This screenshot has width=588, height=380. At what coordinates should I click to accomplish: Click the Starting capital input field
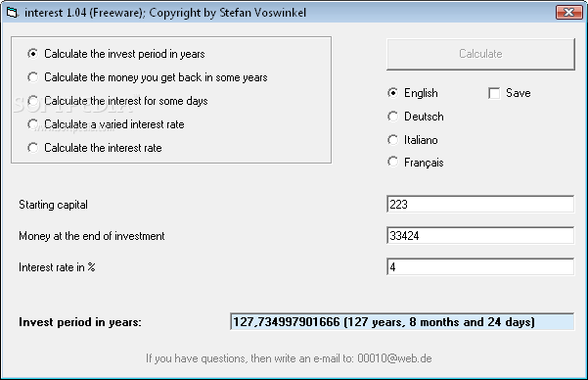480,205
